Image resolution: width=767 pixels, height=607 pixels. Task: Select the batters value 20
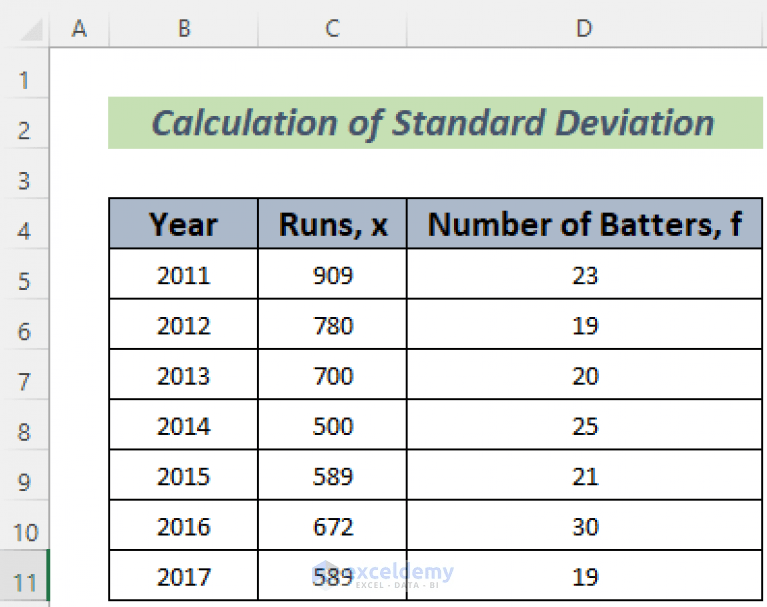585,375
